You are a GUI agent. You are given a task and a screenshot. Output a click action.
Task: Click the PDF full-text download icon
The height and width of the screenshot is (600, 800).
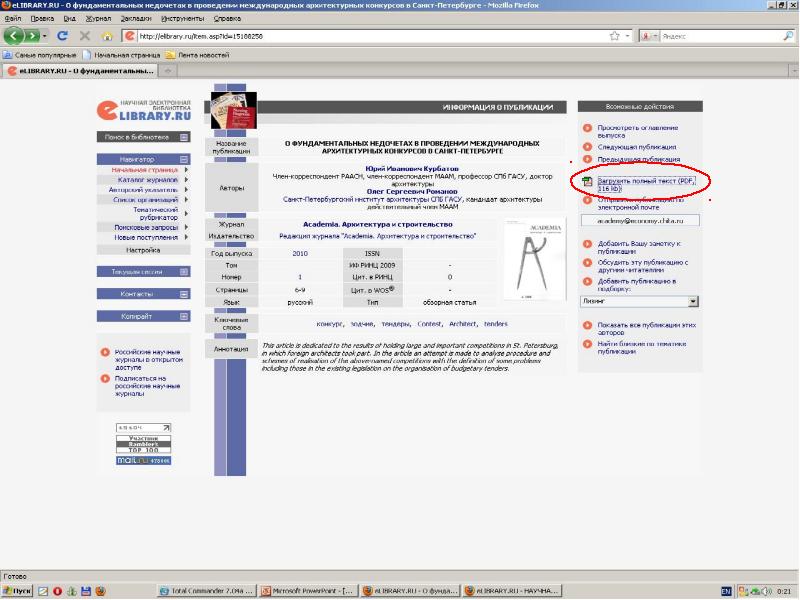click(587, 181)
